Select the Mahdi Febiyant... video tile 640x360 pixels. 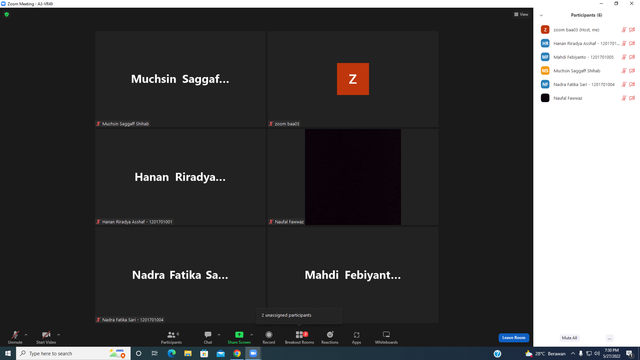click(353, 275)
